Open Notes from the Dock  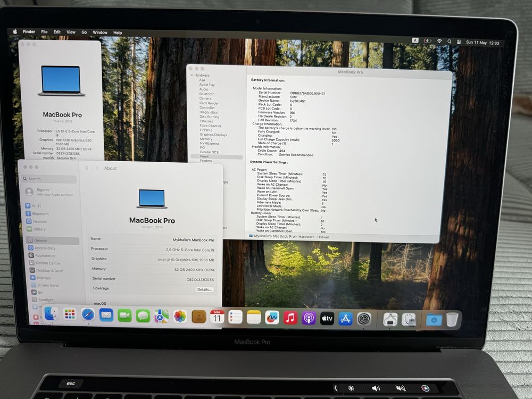[254, 318]
